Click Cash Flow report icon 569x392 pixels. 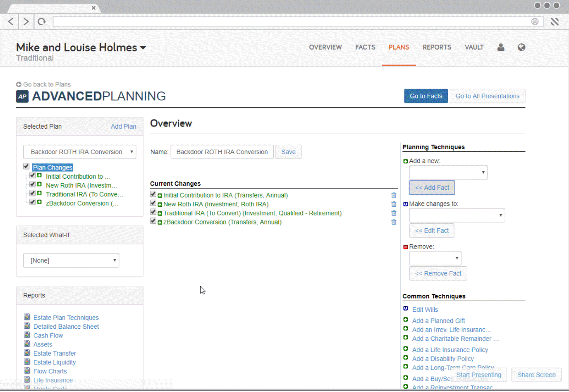pyautogui.click(x=27, y=335)
